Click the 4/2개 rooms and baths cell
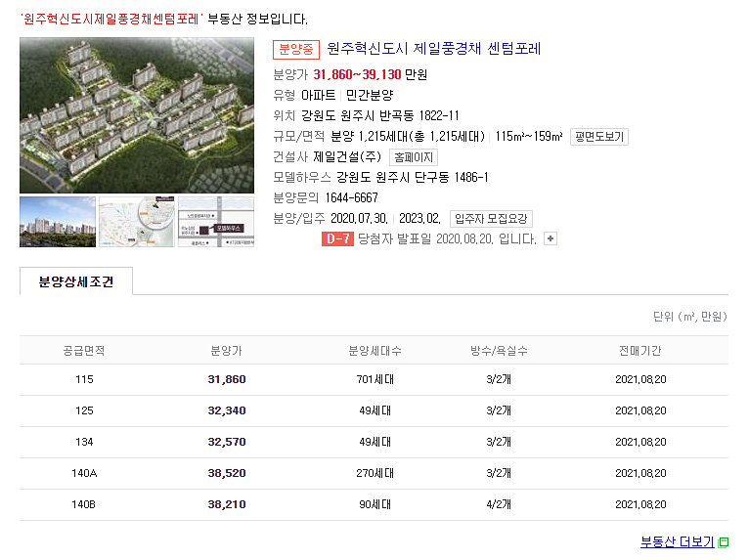Screen dimensions: 749x560 click(499, 504)
